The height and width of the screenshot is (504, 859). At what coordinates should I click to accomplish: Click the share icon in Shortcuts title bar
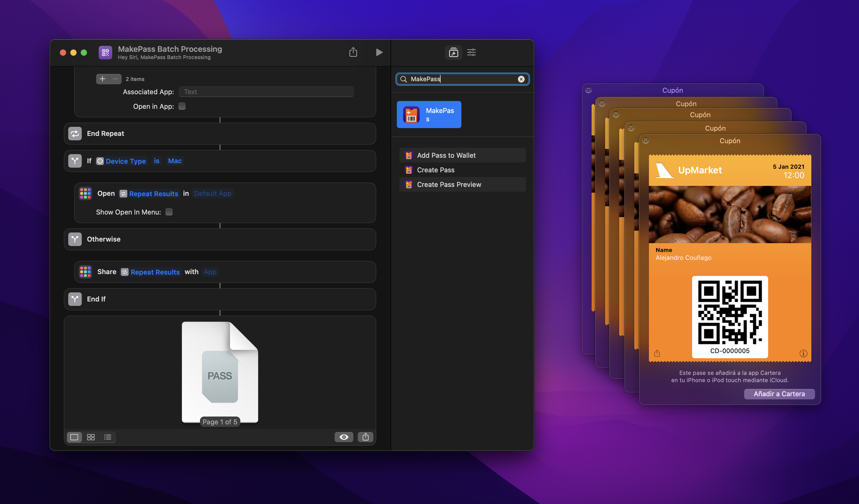353,52
